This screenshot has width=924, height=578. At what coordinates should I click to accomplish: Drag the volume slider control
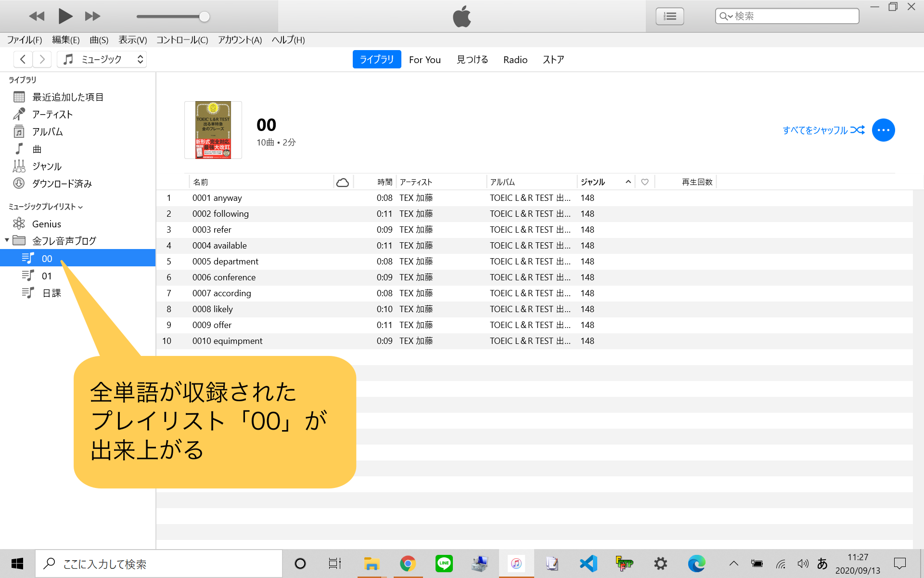[203, 15]
